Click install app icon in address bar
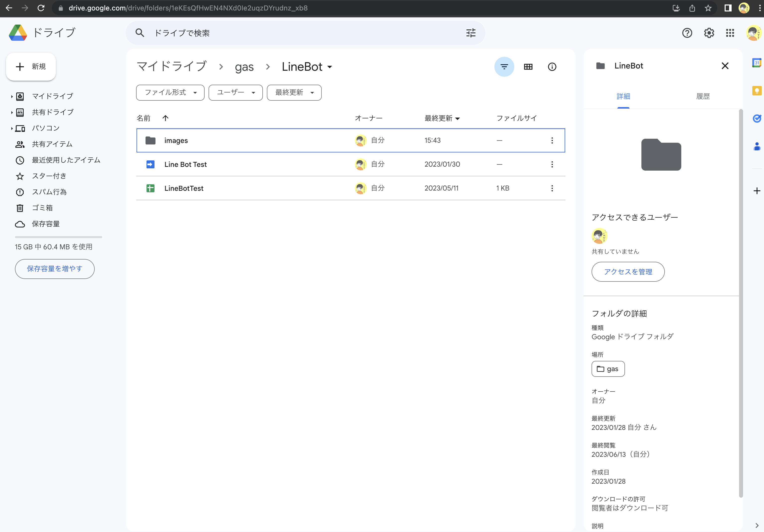Image resolution: width=764 pixels, height=532 pixels. (676, 8)
